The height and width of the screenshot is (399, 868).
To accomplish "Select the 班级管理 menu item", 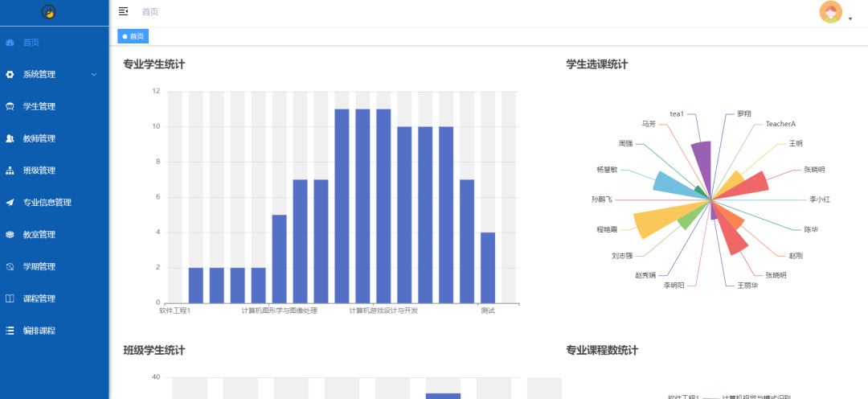I will (55, 171).
